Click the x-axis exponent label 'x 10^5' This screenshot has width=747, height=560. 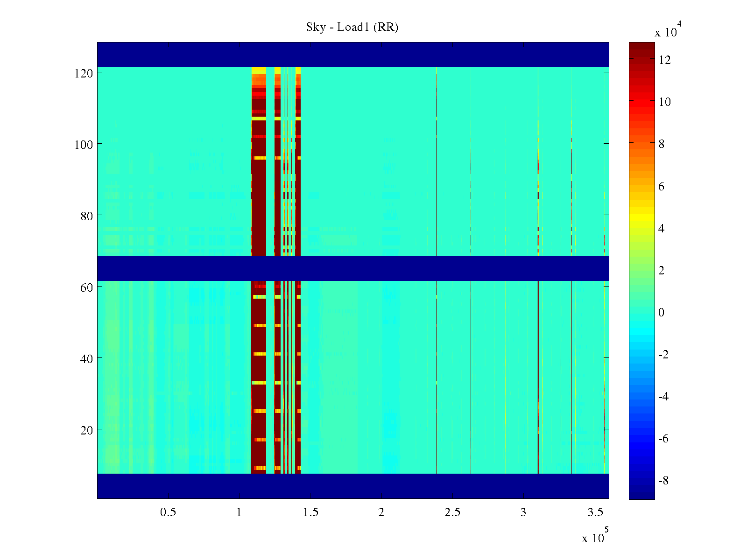point(595,535)
